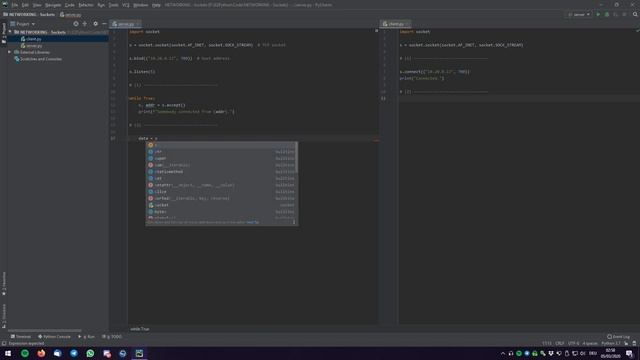Click the green Run button
640x360 pixels.
pyautogui.click(x=598, y=15)
